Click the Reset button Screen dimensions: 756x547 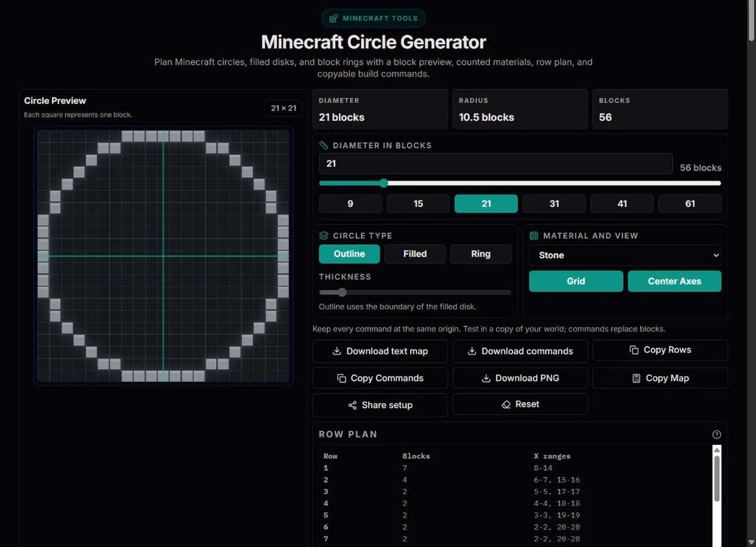pyautogui.click(x=520, y=404)
